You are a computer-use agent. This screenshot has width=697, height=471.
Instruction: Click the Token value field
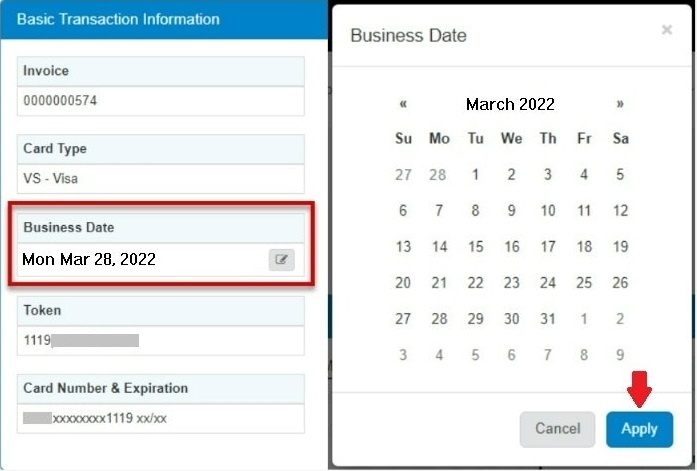click(161, 340)
